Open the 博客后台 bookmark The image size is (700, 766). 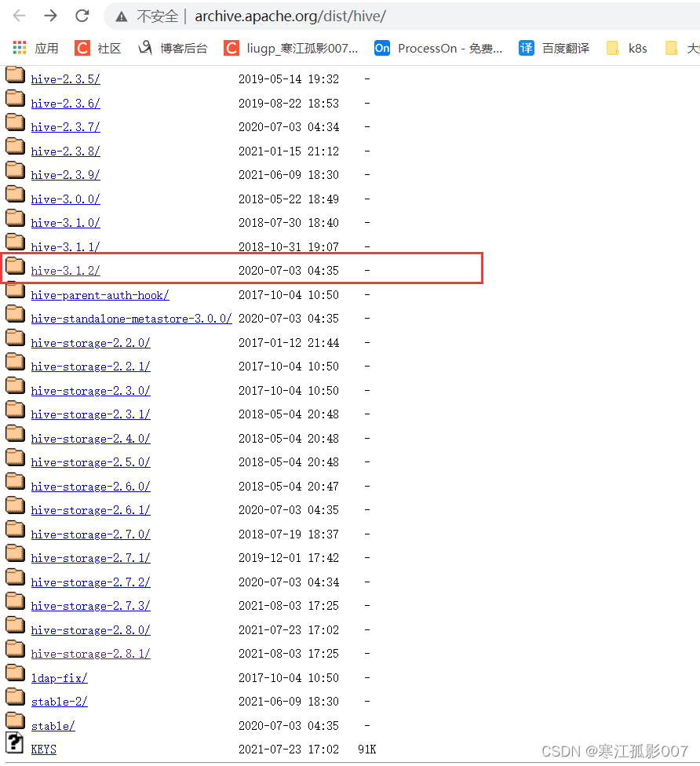(x=173, y=48)
